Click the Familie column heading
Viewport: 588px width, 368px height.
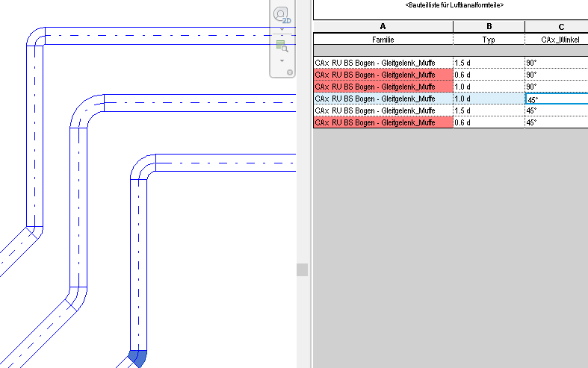click(383, 38)
